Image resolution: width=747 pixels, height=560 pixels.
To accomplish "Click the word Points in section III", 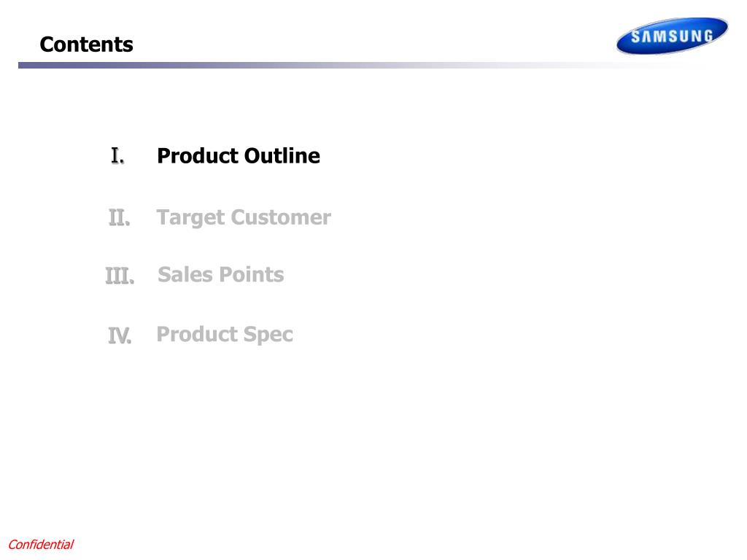I will [252, 275].
